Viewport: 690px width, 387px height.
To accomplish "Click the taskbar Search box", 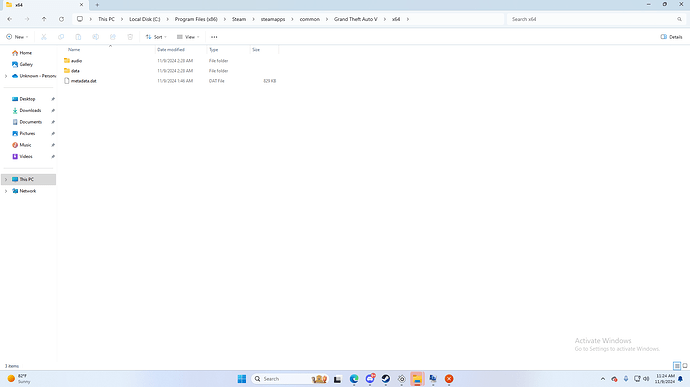I will [290, 379].
